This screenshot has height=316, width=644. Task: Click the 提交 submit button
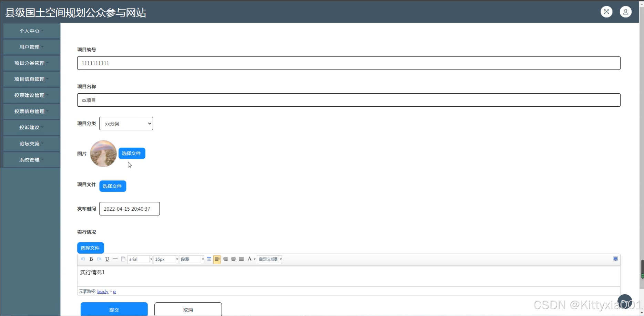[x=114, y=309]
